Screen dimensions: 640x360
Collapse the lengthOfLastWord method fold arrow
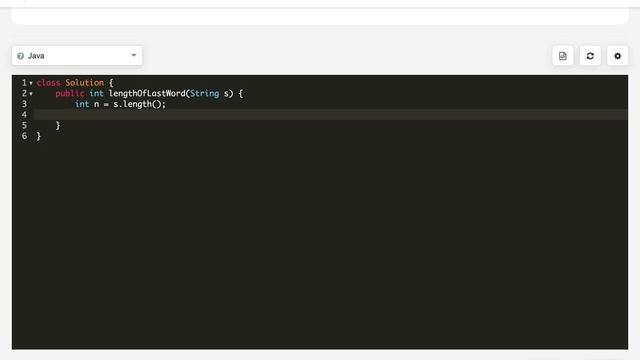pos(31,94)
